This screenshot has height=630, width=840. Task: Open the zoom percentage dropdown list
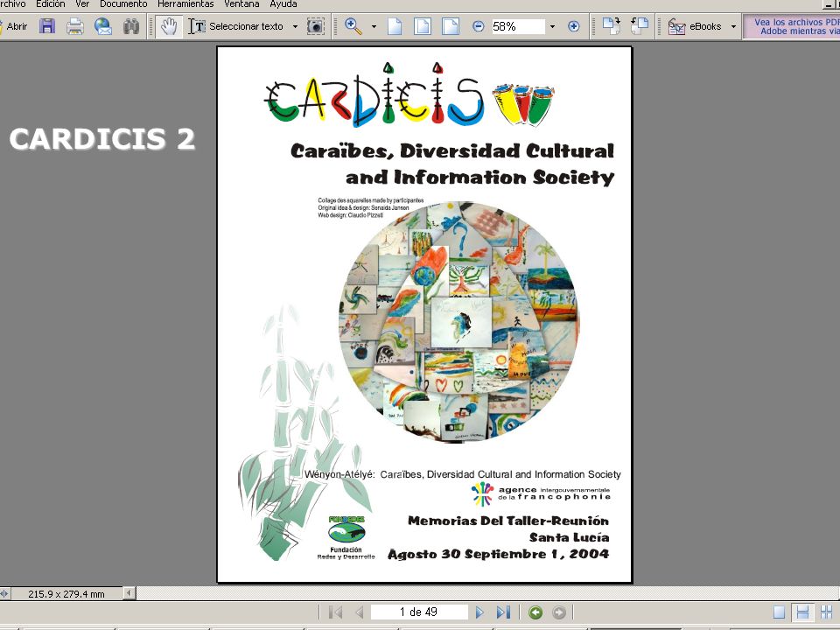tap(552, 26)
